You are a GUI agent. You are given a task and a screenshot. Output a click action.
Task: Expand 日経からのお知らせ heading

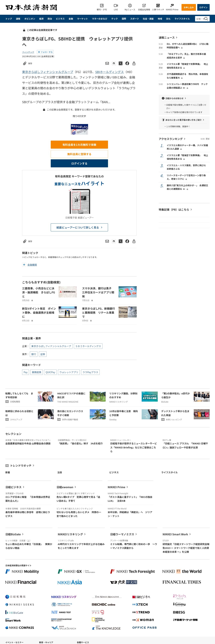click(174, 98)
